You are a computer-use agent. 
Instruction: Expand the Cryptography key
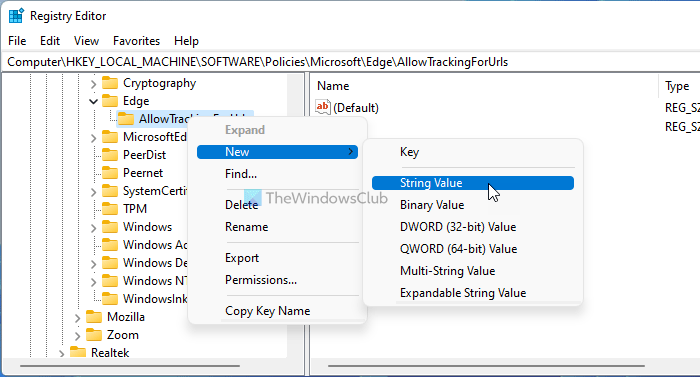click(x=93, y=84)
